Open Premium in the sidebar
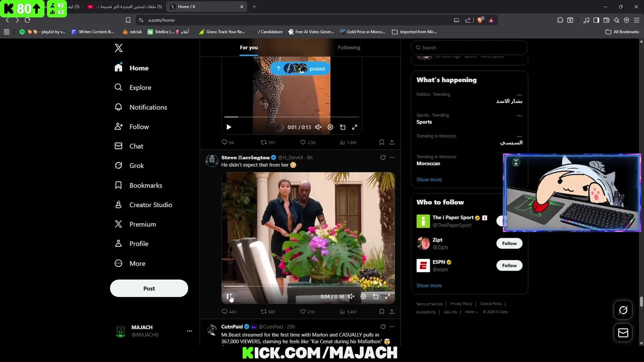 pyautogui.click(x=135, y=224)
